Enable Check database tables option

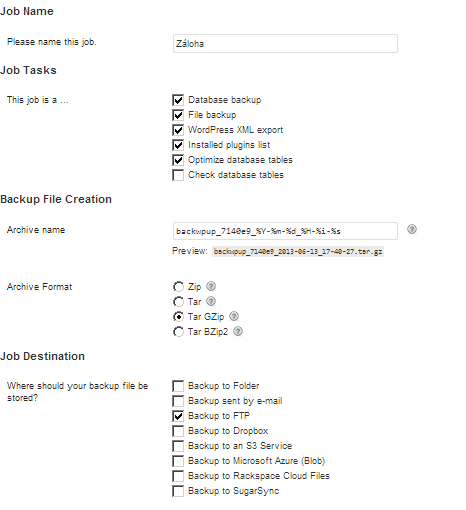pyautogui.click(x=178, y=175)
